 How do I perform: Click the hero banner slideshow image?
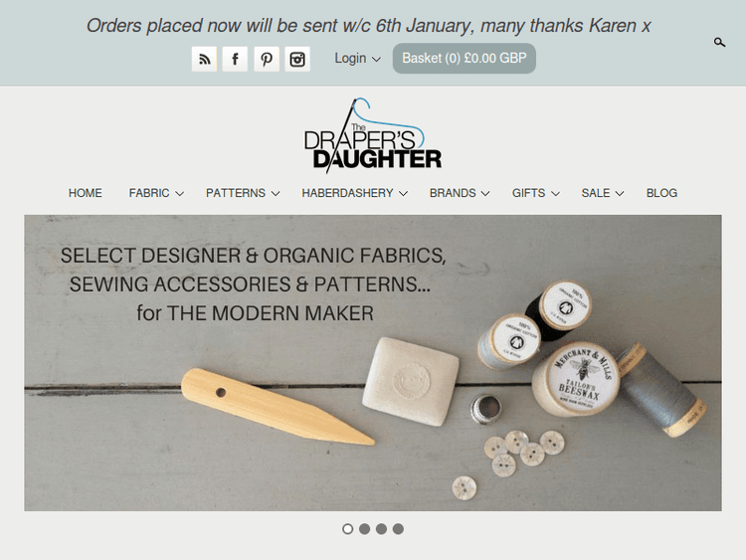pyautogui.click(x=373, y=362)
